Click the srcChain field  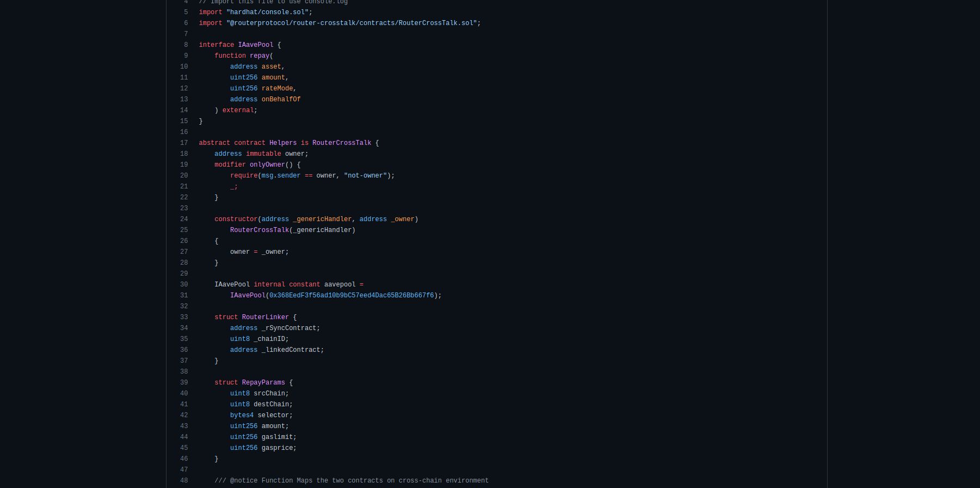click(269, 393)
